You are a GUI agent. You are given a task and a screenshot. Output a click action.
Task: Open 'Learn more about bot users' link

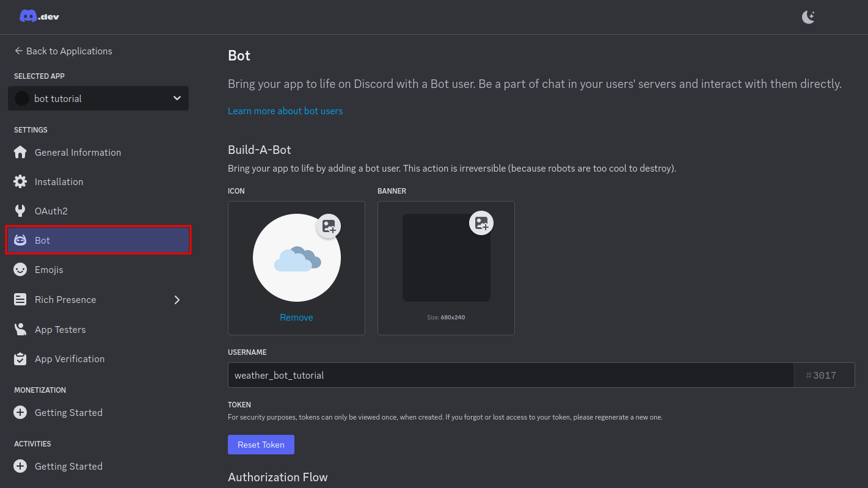point(285,111)
